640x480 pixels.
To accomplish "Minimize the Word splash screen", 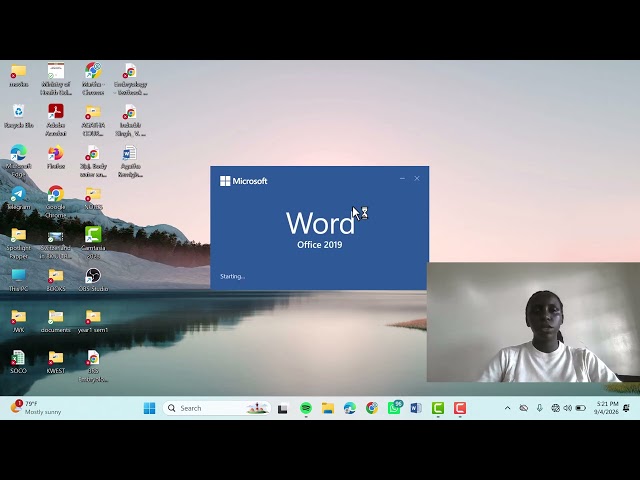I will [402, 178].
